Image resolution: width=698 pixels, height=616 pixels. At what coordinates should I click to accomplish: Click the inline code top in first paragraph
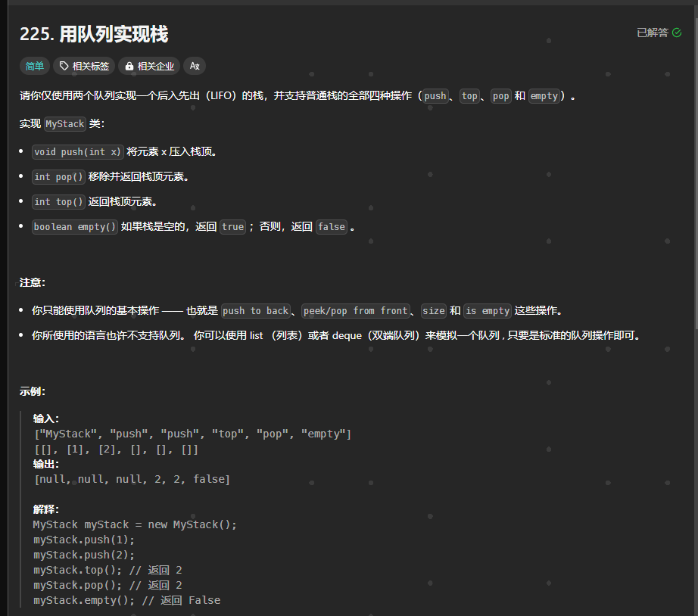(469, 95)
